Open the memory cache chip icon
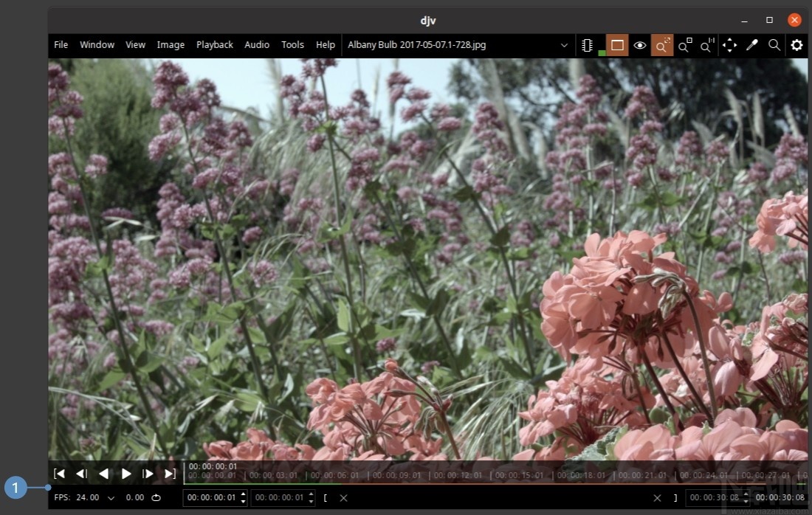This screenshot has width=812, height=515. (x=588, y=46)
